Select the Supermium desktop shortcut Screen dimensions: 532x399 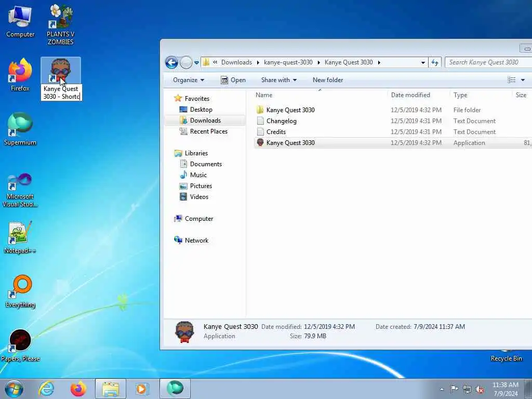[20, 129]
